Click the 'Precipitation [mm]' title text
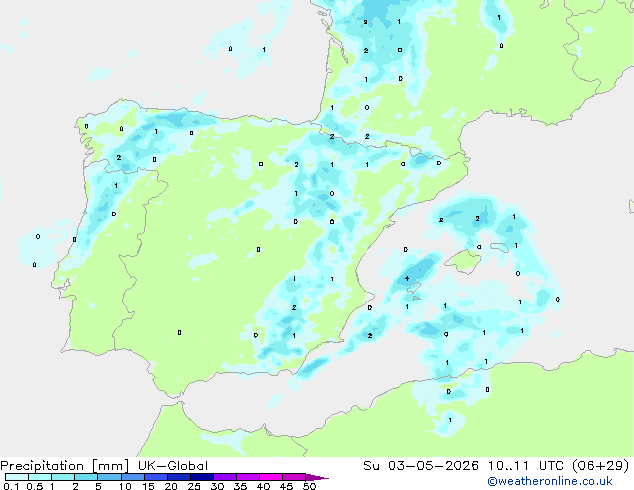The image size is (634, 490). click(65, 466)
